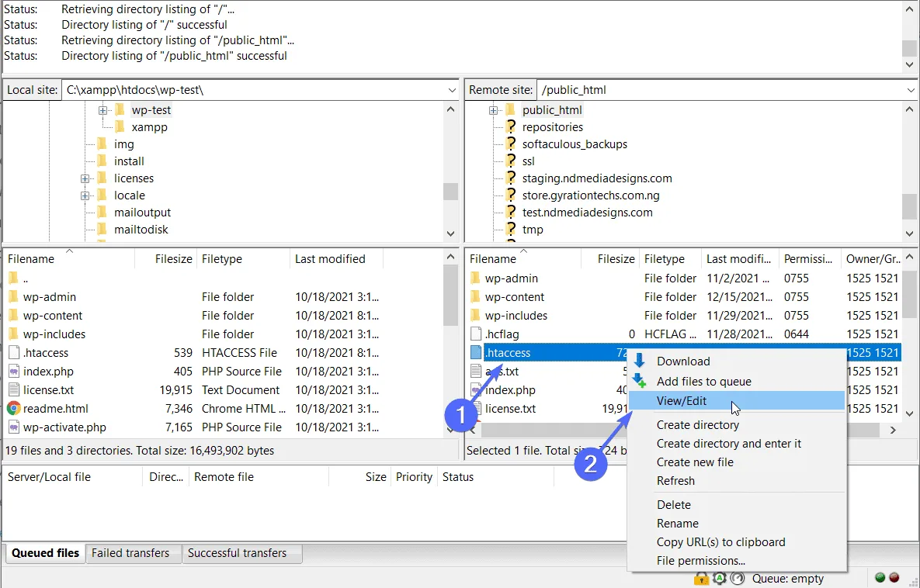The image size is (920, 588).
Task: Expand the wp-test folder in local tree
Action: (102, 110)
